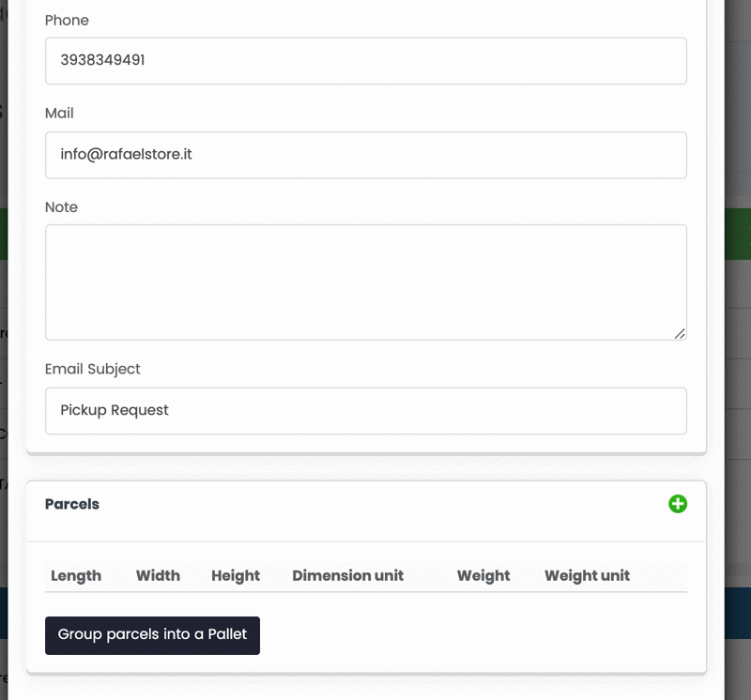Click the Parcels section heading
The height and width of the screenshot is (700, 751).
72,504
